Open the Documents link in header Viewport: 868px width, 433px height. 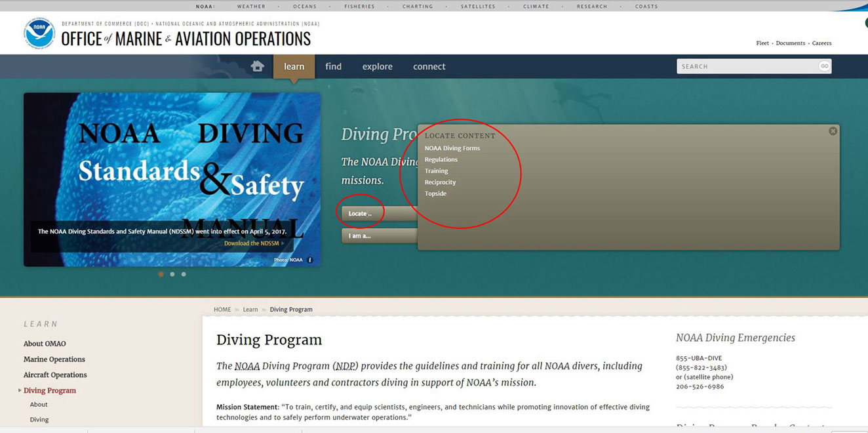(x=790, y=43)
